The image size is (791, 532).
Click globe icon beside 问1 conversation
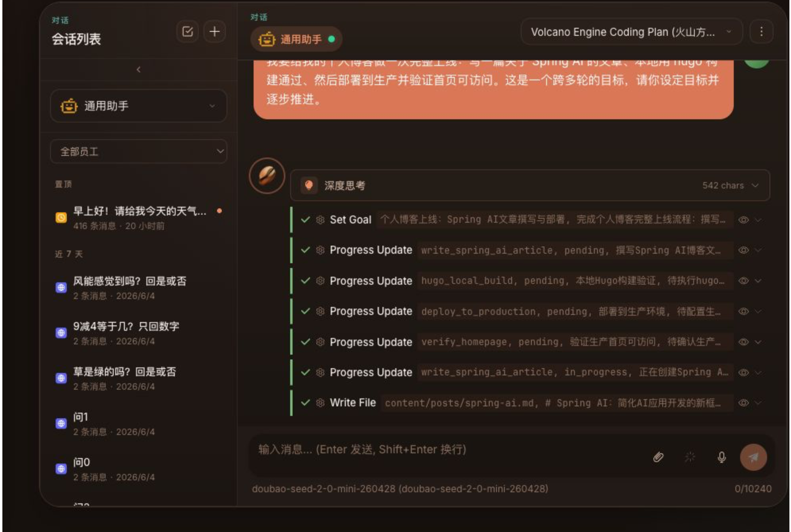pos(61,423)
